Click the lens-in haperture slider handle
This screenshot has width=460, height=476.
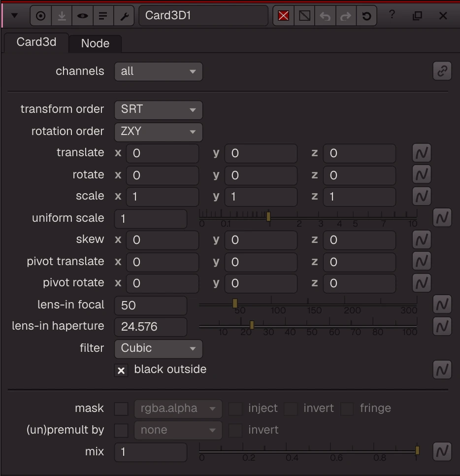click(x=252, y=325)
